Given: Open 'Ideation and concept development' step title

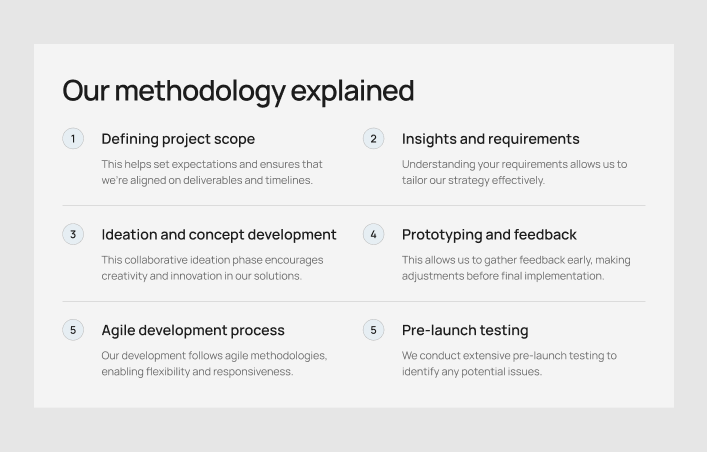Looking at the screenshot, I should 219,235.
